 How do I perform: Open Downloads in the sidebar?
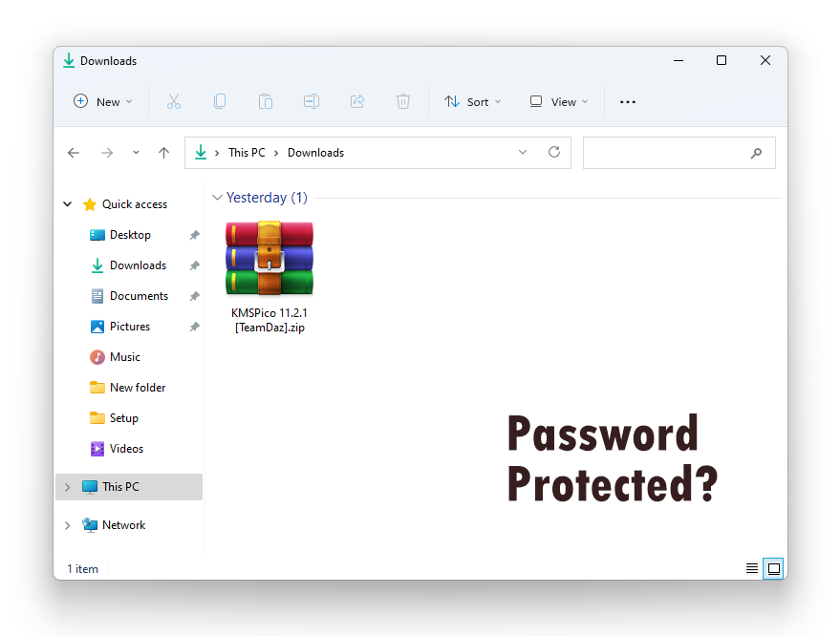point(138,265)
